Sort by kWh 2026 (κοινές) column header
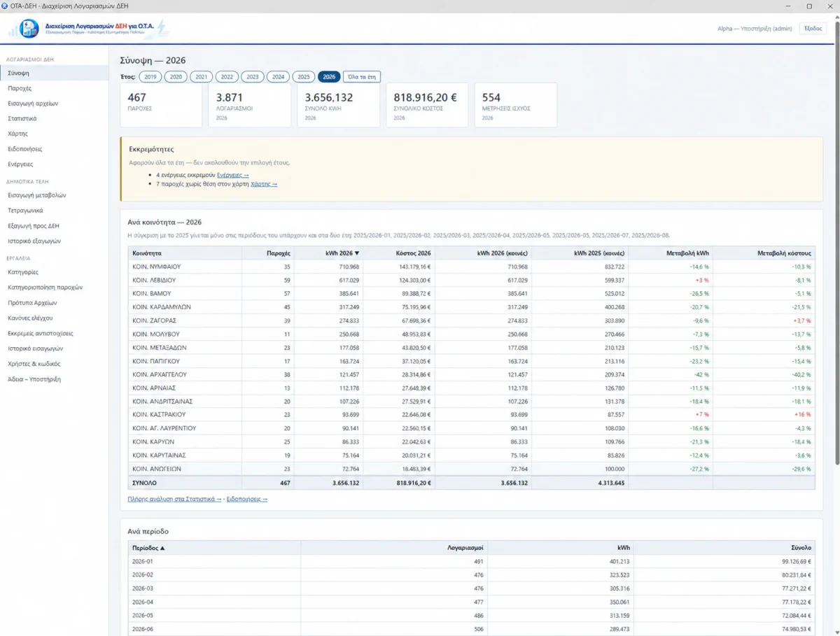This screenshot has height=636, width=840. [x=484, y=253]
